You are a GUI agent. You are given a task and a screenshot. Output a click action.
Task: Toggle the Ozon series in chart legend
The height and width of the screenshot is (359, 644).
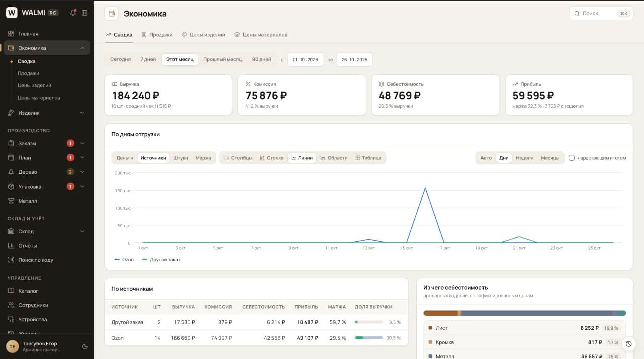[x=124, y=260]
